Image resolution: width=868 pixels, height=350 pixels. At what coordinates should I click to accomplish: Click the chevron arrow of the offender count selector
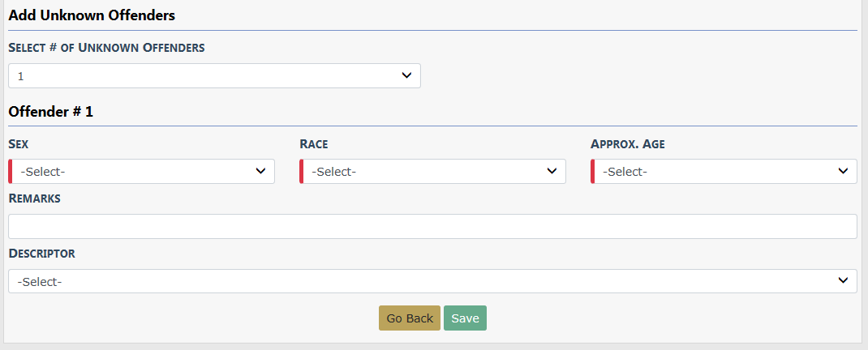406,75
